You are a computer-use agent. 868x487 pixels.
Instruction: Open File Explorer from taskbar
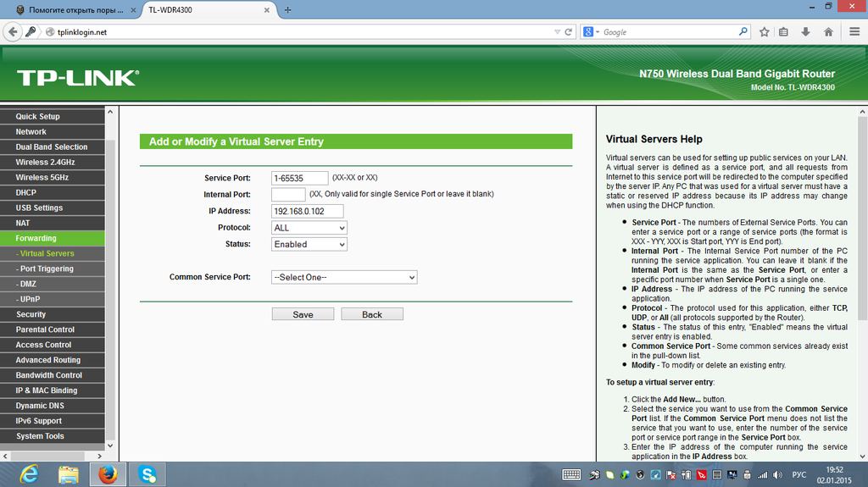pyautogui.click(x=68, y=474)
